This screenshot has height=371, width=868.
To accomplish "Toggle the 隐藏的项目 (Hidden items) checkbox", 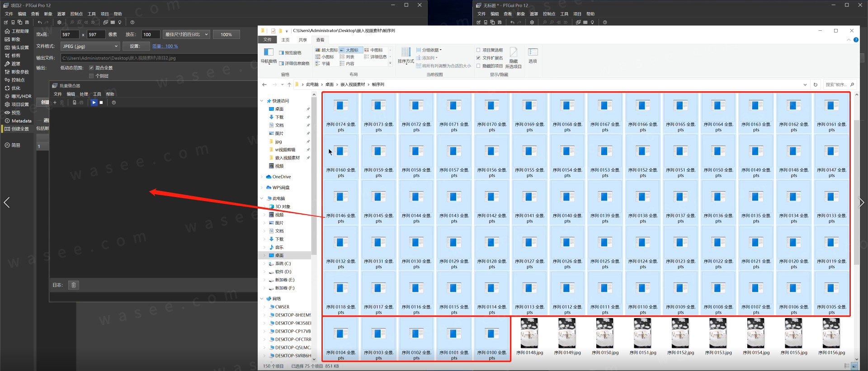I will tap(478, 66).
